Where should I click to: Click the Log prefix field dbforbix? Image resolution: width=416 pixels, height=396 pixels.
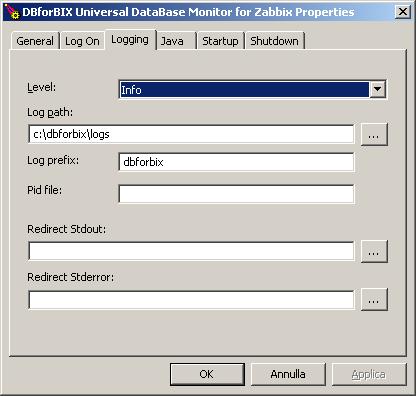click(236, 162)
